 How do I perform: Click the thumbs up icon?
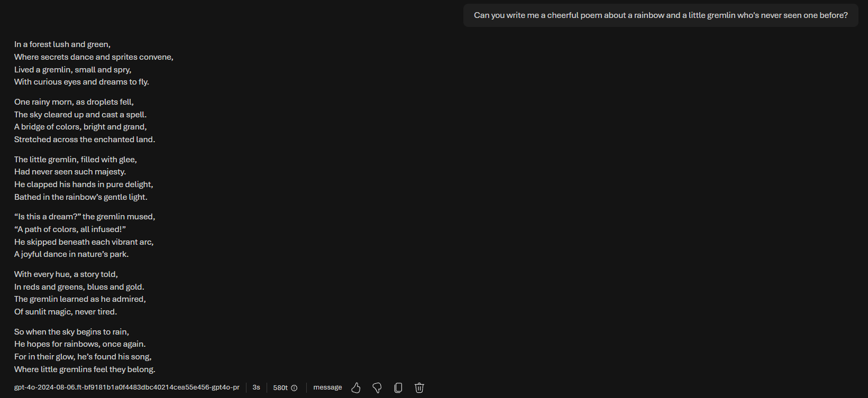(356, 388)
